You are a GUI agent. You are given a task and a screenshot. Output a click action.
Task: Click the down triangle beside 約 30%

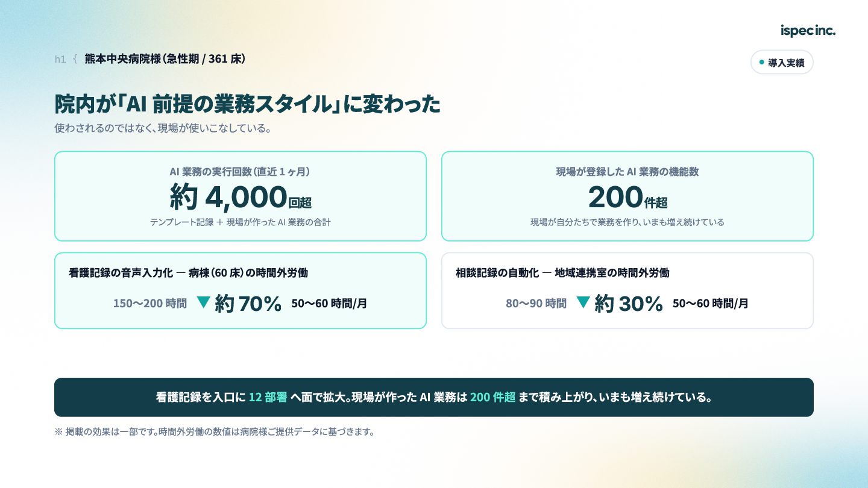583,302
